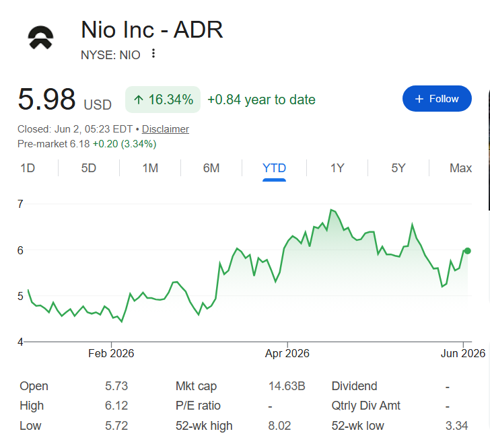Click the current price dot on chart
The image size is (490, 448).
pos(468,251)
